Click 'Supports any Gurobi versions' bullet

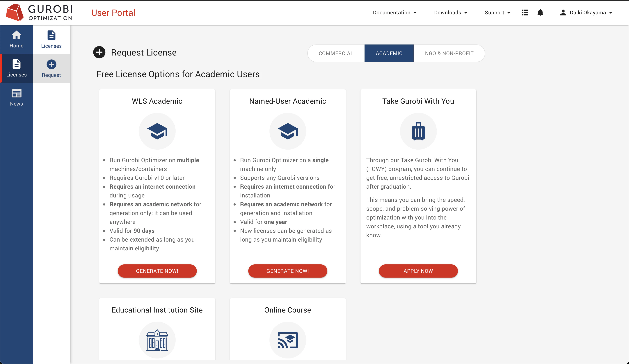coord(280,178)
